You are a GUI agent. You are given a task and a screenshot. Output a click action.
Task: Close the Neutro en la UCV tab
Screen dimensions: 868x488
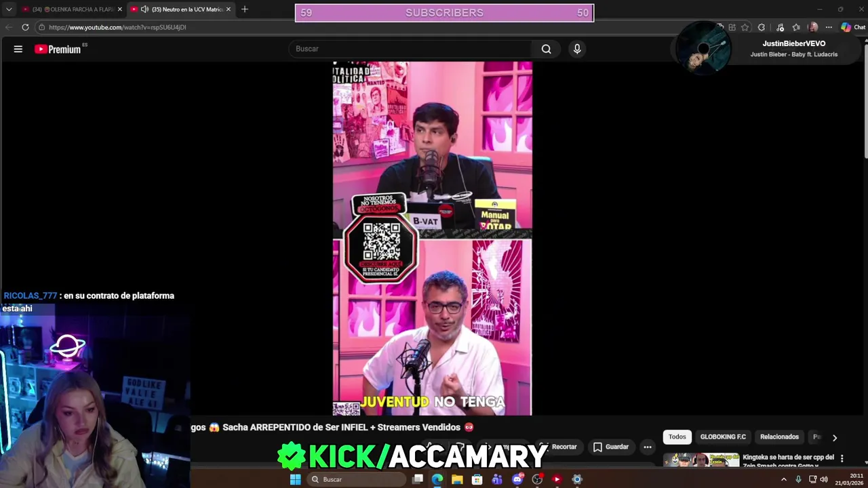(229, 9)
